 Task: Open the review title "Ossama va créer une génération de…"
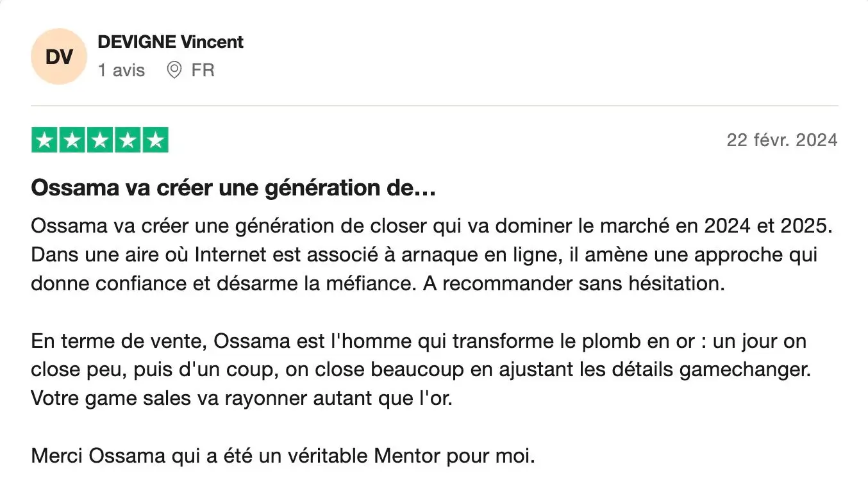point(233,188)
